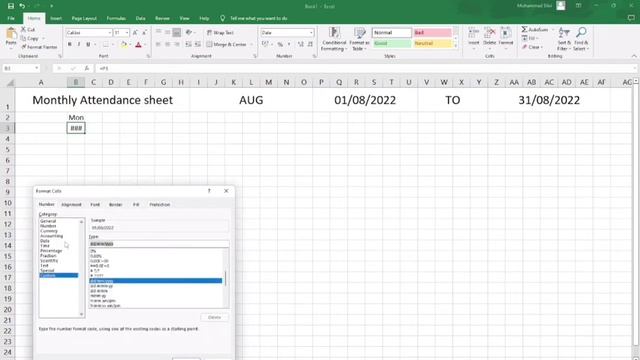Decrease the font size
Viewport: 640px width, 360px height.
(144, 32)
